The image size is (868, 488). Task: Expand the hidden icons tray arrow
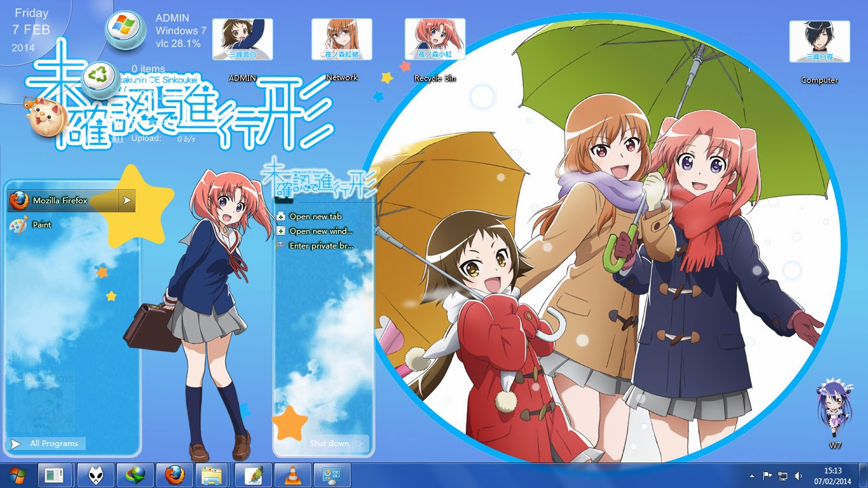tap(752, 475)
